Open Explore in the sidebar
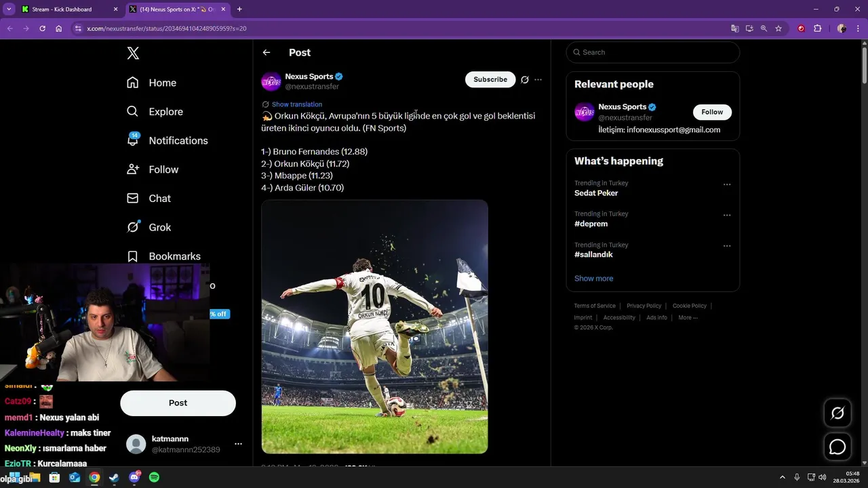The height and width of the screenshot is (488, 868). (155, 112)
